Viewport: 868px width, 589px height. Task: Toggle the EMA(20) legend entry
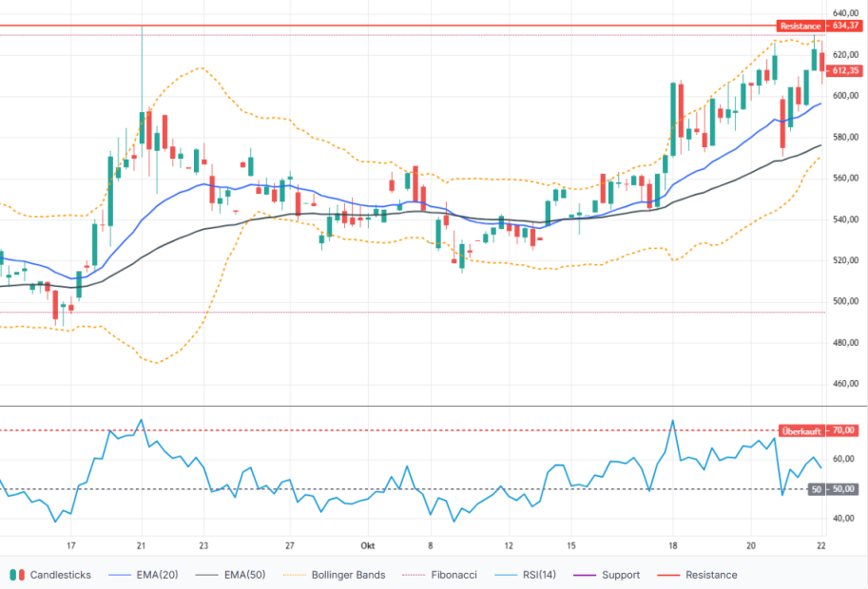coord(144,575)
